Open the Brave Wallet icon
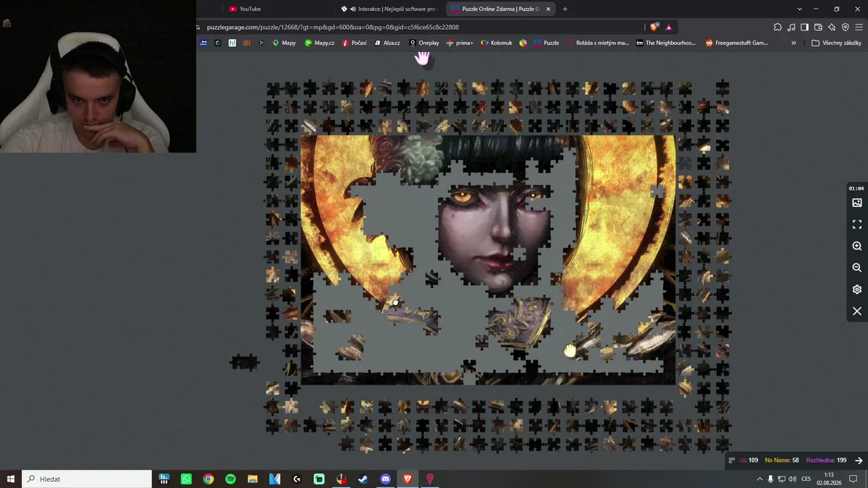This screenshot has height=488, width=868. 818,27
